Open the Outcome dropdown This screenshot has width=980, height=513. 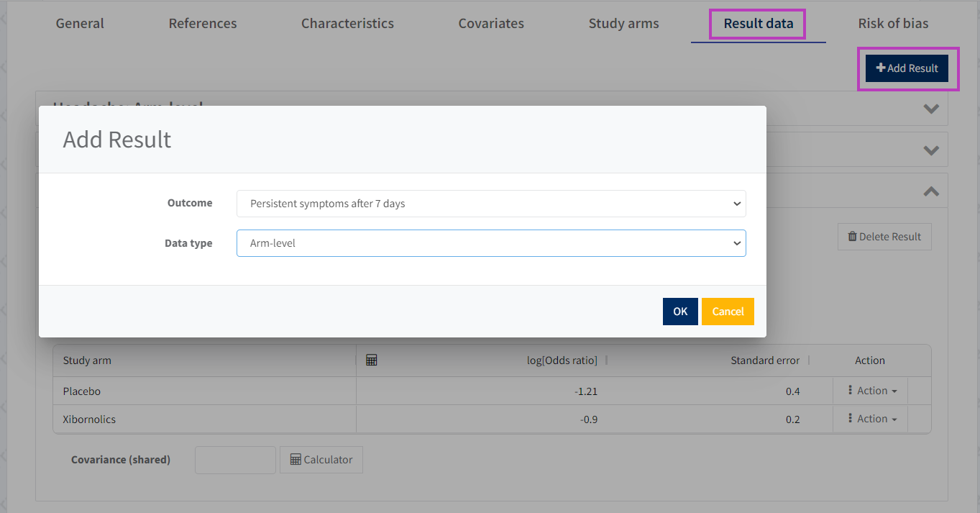[491, 204]
